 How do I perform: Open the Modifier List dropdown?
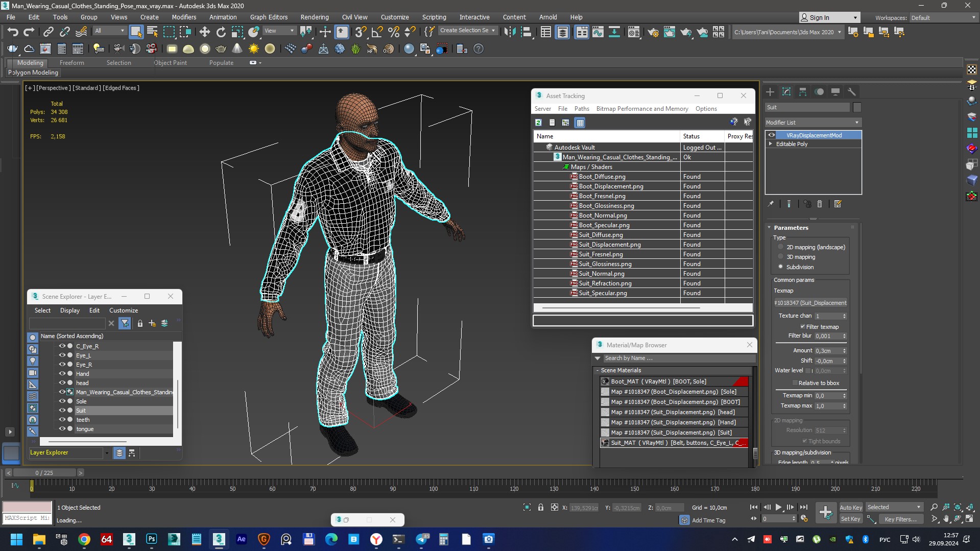812,123
